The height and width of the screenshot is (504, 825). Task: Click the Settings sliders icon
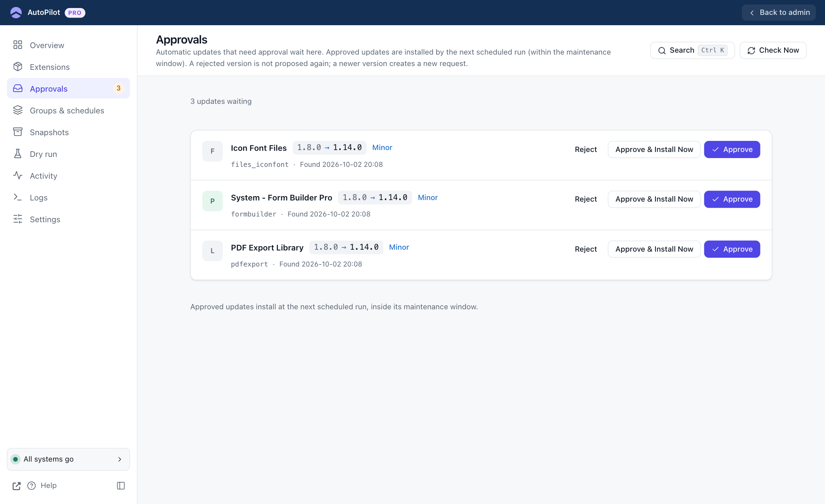(x=18, y=219)
